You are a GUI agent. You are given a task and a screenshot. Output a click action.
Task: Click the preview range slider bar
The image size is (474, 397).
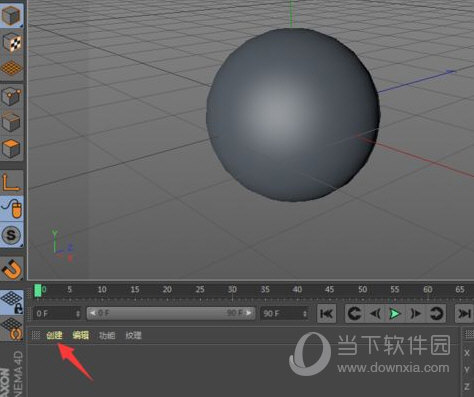click(171, 313)
